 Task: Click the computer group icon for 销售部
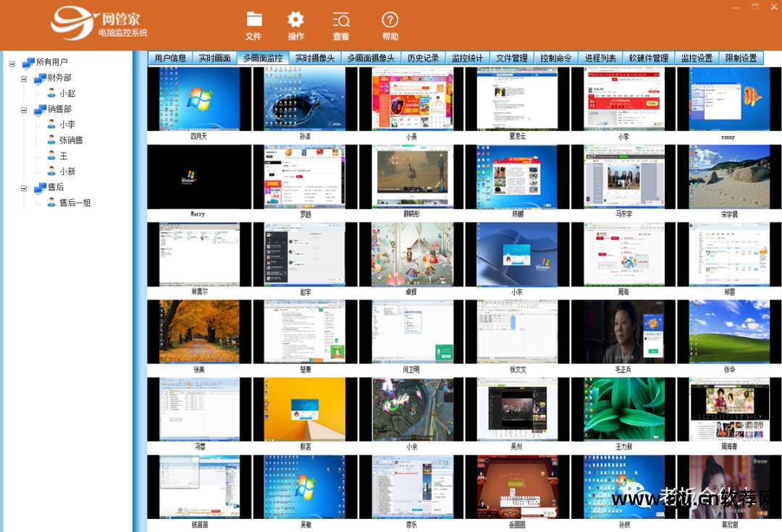point(40,109)
